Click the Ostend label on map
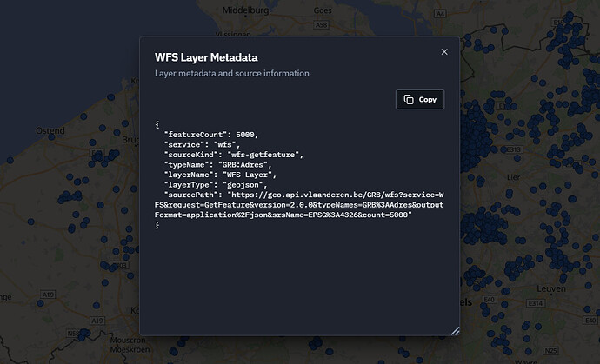The image size is (600, 364). (x=50, y=131)
